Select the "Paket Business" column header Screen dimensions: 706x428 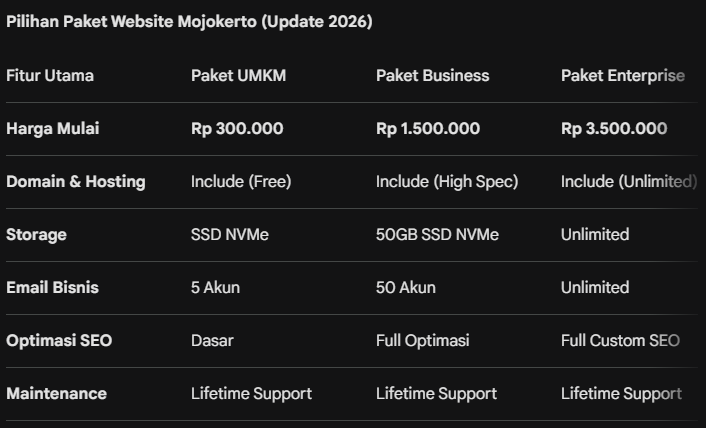coord(432,76)
